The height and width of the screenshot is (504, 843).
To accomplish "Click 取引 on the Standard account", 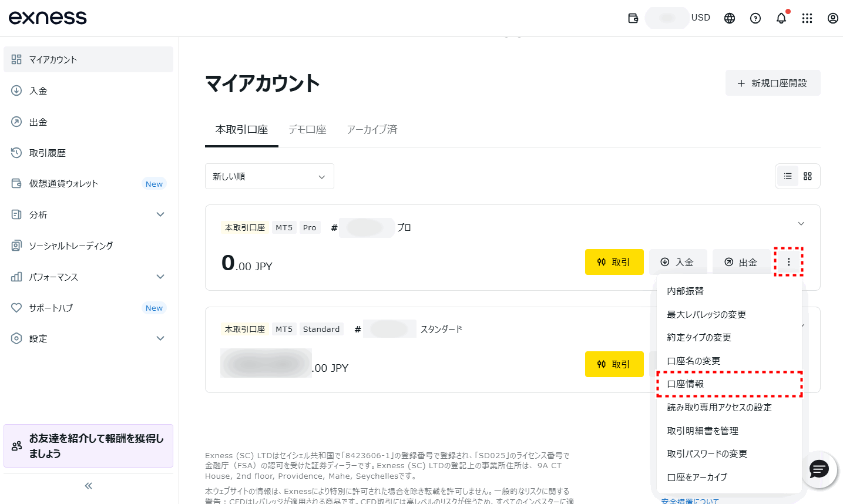I will [x=614, y=364].
